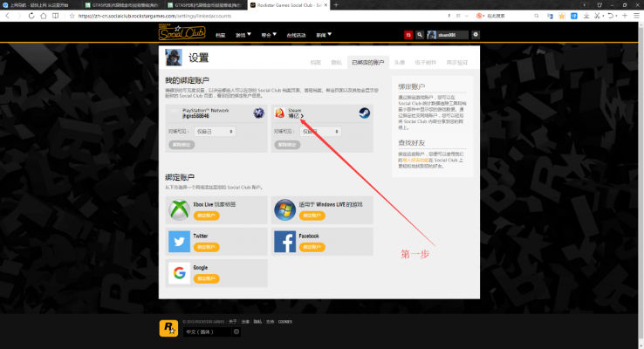Reload the page with the refresh icon
This screenshot has height=349, width=644.
(x=31, y=16)
